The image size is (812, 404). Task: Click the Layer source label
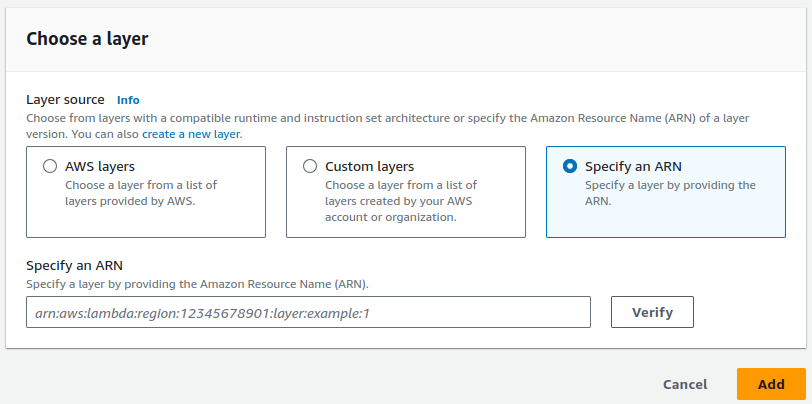coord(65,99)
